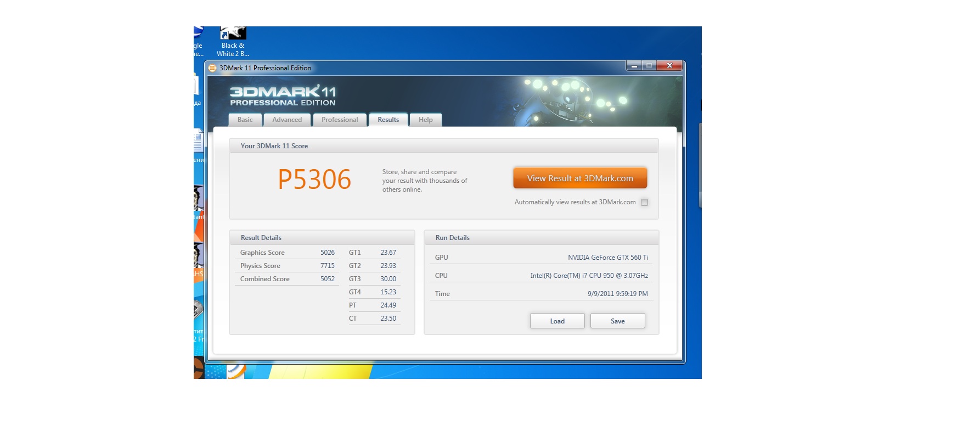Minimize the 3DMark 11 window
The height and width of the screenshot is (430, 980).
coord(634,66)
